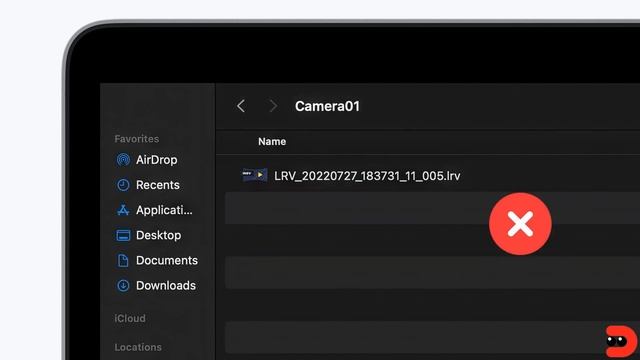
Task: Click the Documents sidebar icon
Action: pyautogui.click(x=123, y=260)
